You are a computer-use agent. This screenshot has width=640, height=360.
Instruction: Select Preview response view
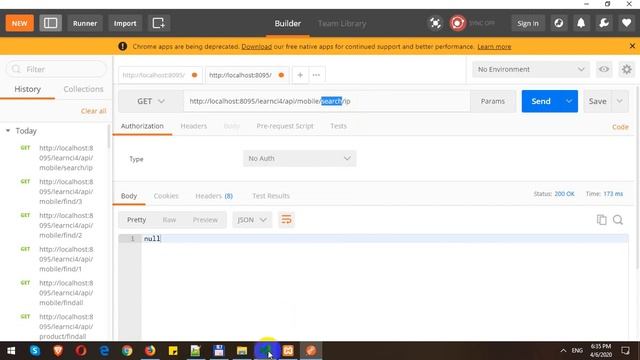pyautogui.click(x=205, y=220)
